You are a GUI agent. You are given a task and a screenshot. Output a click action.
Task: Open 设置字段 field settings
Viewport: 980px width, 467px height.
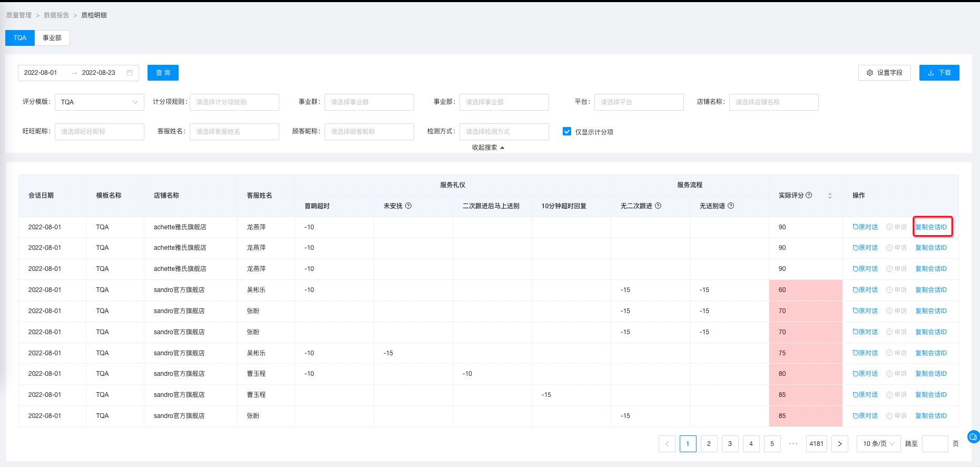885,73
